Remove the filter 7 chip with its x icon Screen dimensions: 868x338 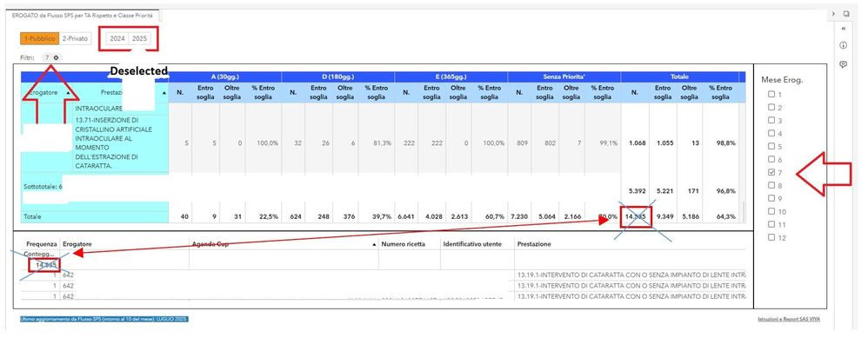coord(57,57)
